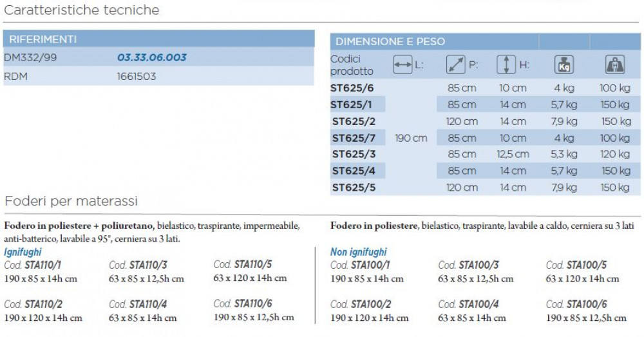Image resolution: width=644 pixels, height=337 pixels.
Task: Click the height (H) vertical arrow icon
Action: pyautogui.click(x=506, y=65)
